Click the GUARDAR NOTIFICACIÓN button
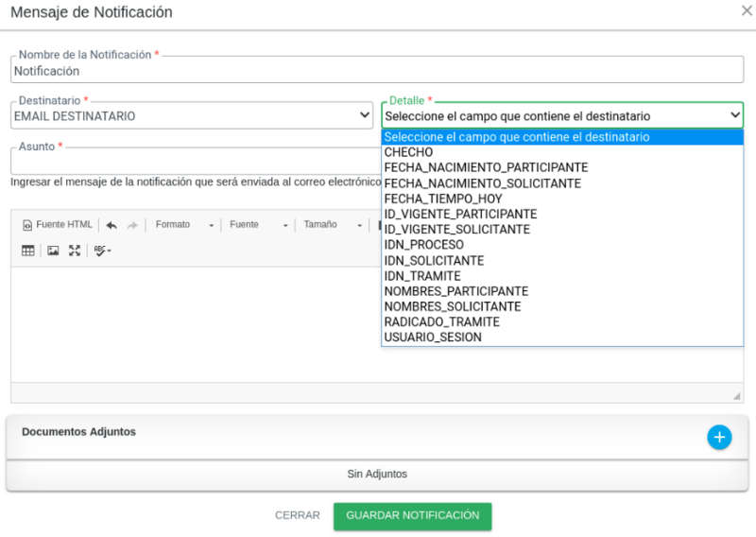The width and height of the screenshot is (756, 537). (x=412, y=516)
